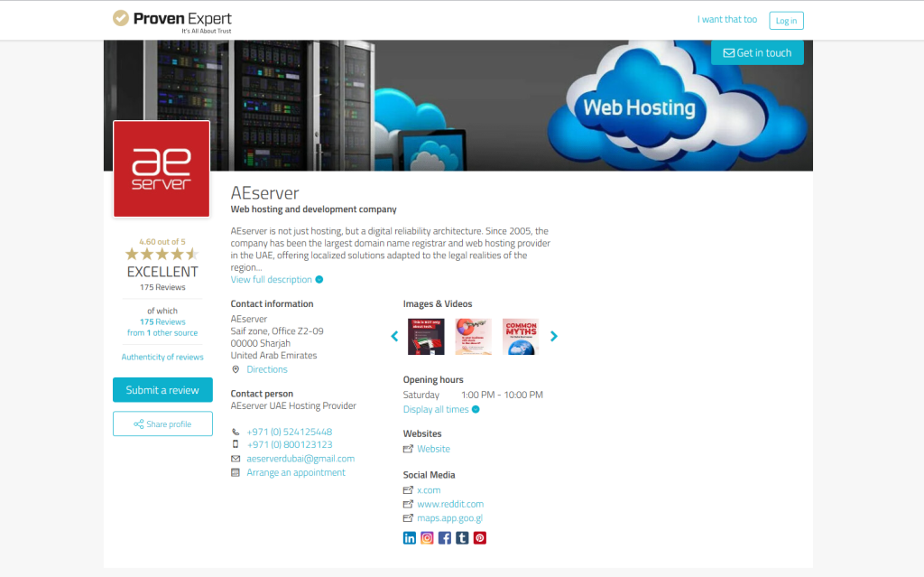The height and width of the screenshot is (577, 924).
Task: Click the Get in touch button
Action: point(757,52)
